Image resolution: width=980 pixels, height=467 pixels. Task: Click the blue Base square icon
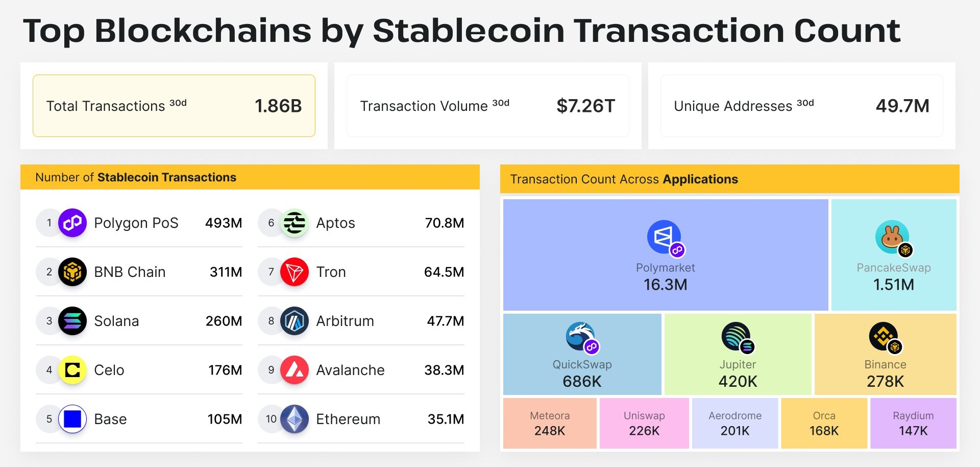point(72,419)
